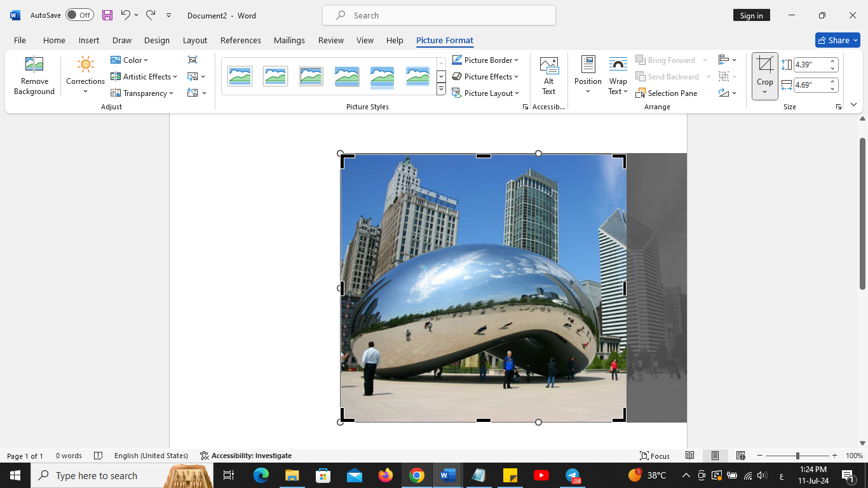Click the Share button
This screenshot has height=488, width=868.
tap(837, 40)
